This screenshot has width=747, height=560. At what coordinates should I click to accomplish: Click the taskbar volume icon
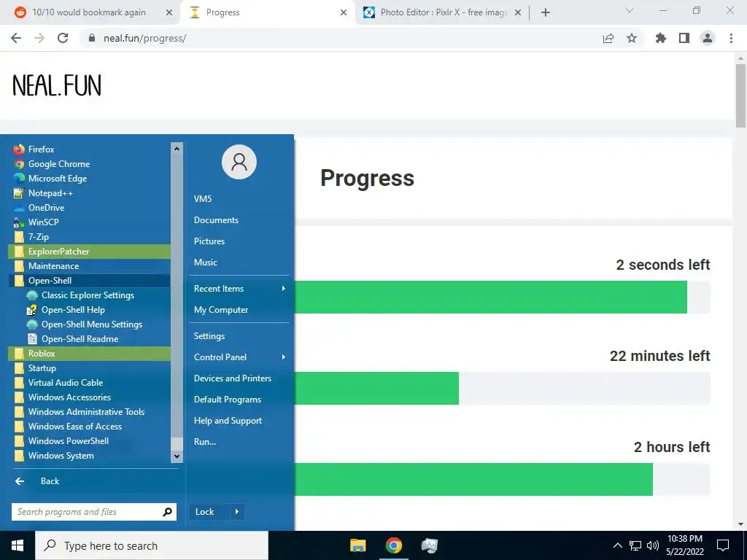coord(653,545)
